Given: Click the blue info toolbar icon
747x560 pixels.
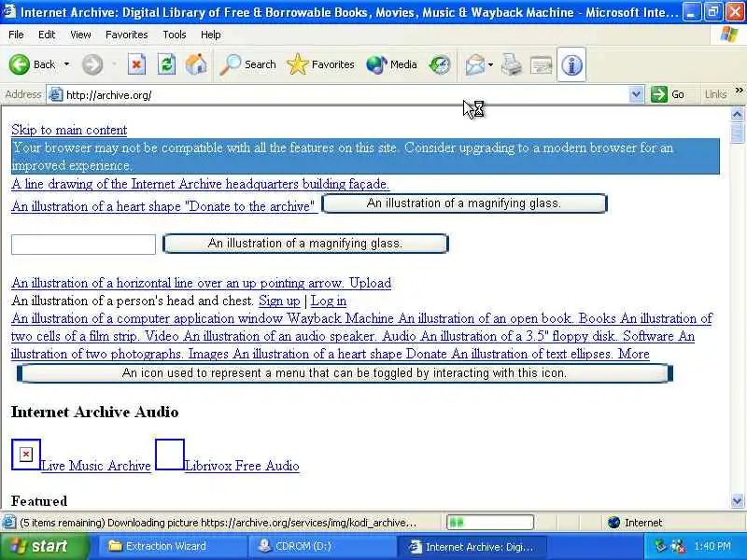Looking at the screenshot, I should coord(571,64).
